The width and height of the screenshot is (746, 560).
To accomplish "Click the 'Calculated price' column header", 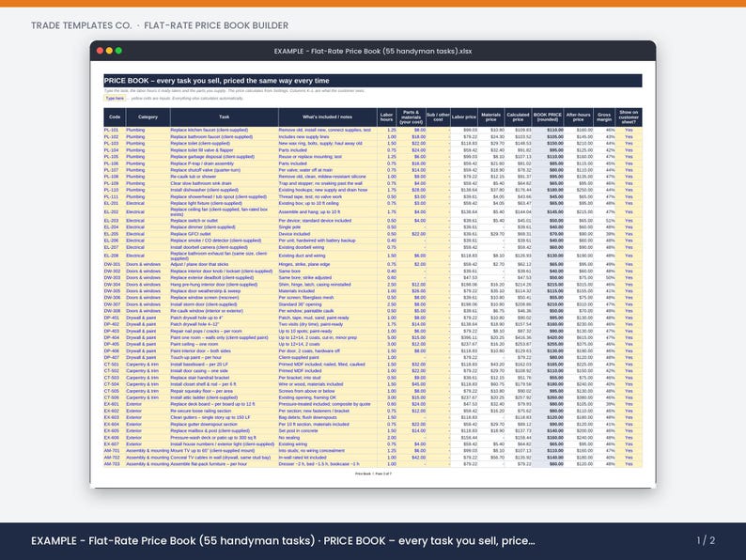I will (x=518, y=117).
